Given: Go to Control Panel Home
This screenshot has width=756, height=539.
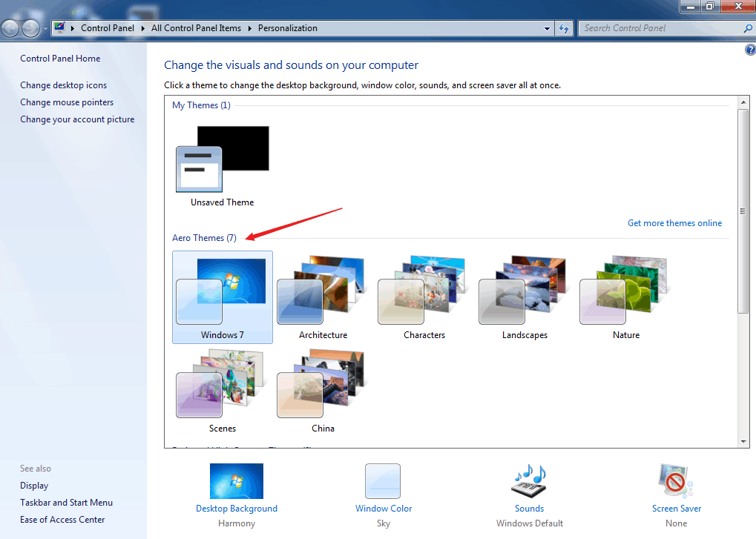Looking at the screenshot, I should 60,59.
